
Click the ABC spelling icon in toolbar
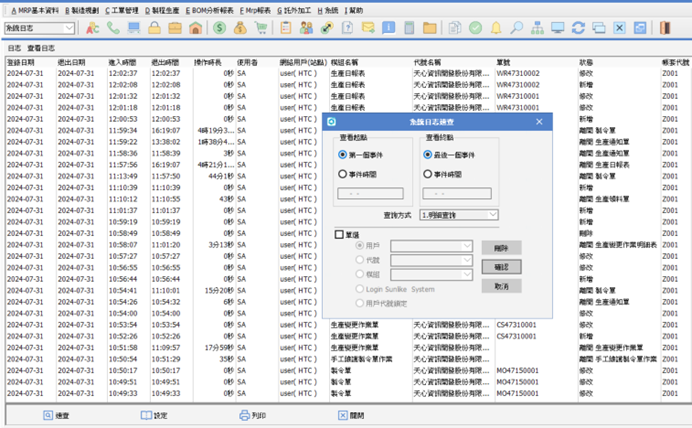[92, 28]
